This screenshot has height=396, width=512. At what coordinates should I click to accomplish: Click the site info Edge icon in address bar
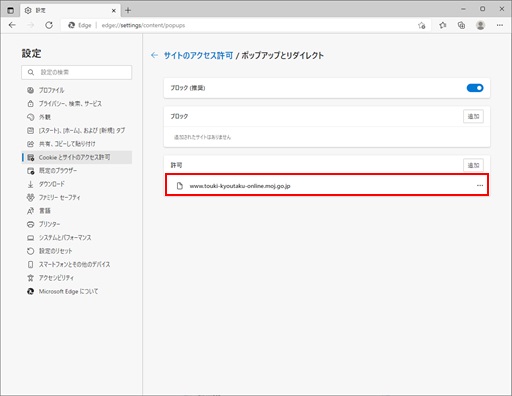coord(72,25)
